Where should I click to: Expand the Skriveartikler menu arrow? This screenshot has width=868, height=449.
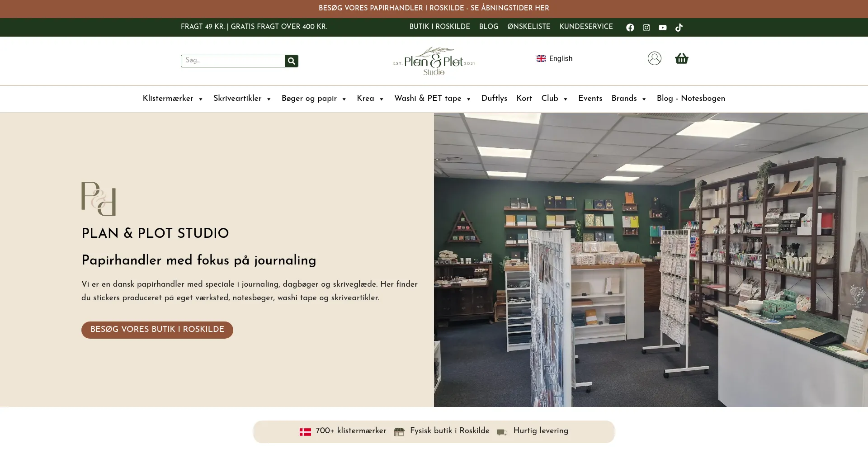coord(269,99)
